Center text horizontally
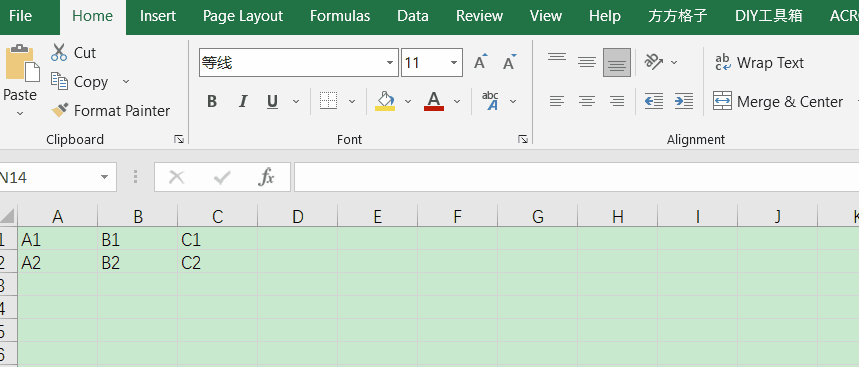 [x=587, y=101]
